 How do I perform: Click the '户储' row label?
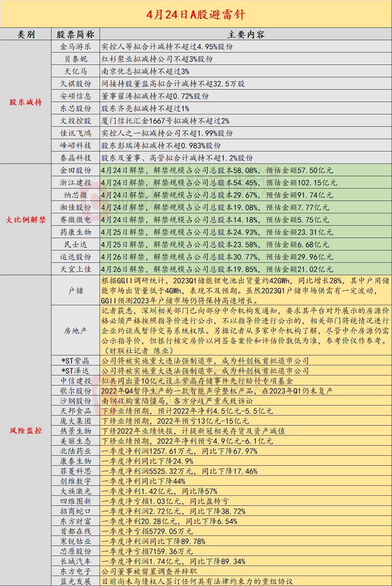tap(76, 290)
